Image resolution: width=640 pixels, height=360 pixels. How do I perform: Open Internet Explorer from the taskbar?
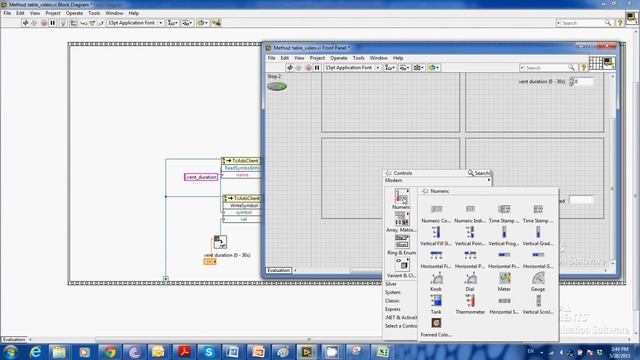pyautogui.click(x=36, y=352)
